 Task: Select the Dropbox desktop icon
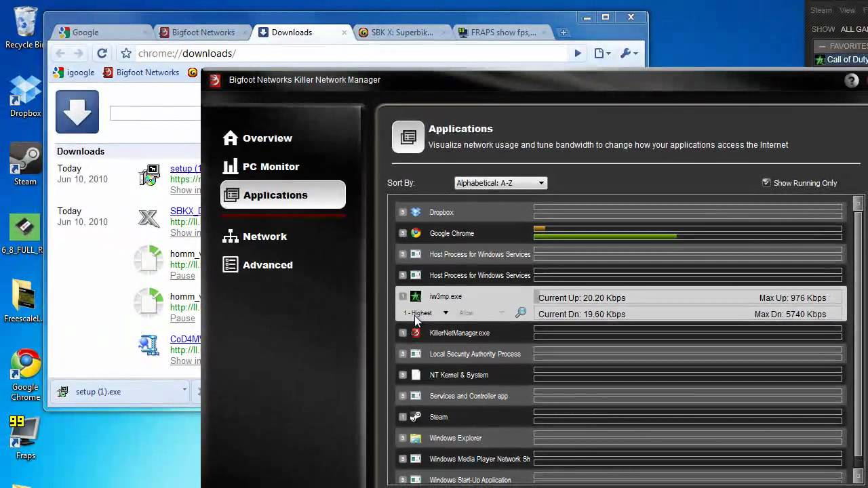pyautogui.click(x=25, y=96)
